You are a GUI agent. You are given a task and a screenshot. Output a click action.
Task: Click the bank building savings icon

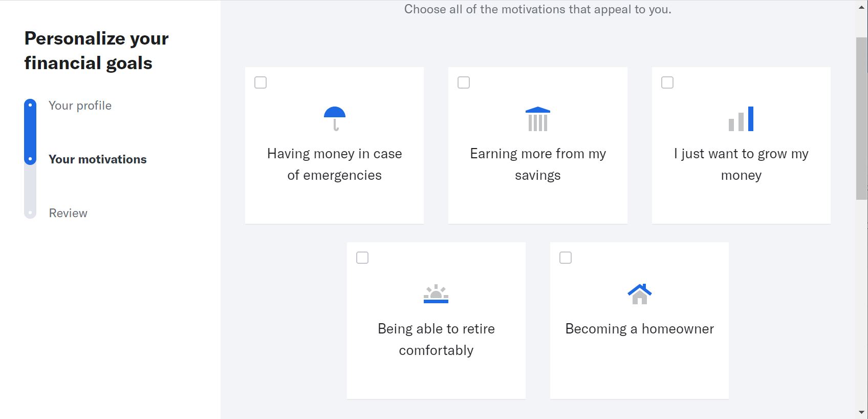[x=537, y=119]
